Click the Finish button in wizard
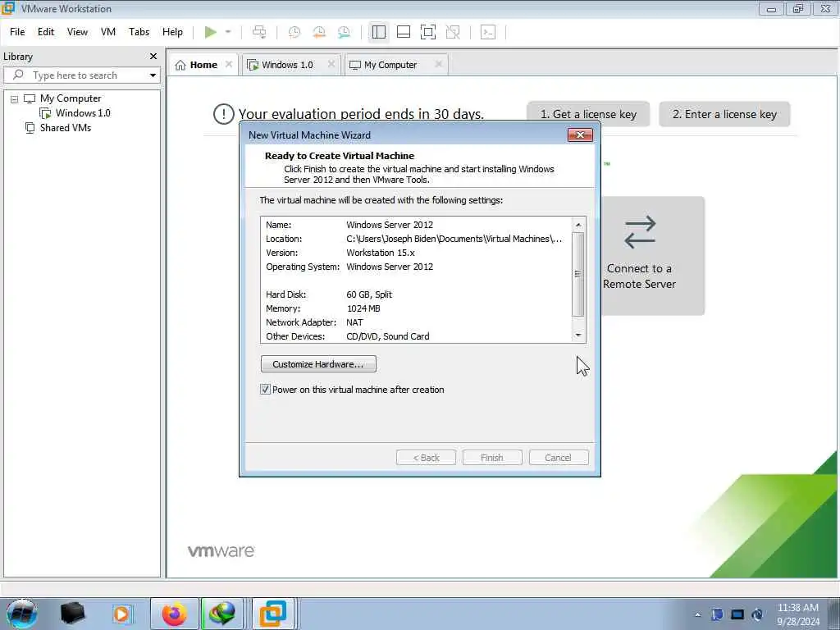This screenshot has width=840, height=630. click(492, 458)
